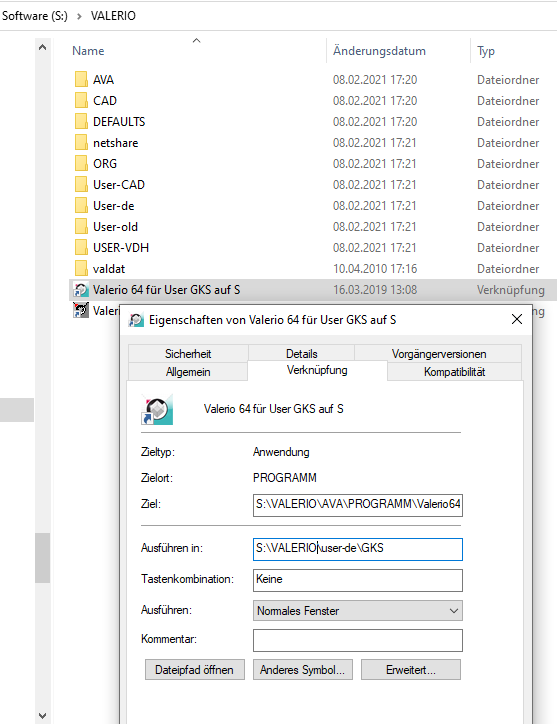Select the Valerio 64 shortcut icon in file list
The height and width of the screenshot is (724, 557).
click(x=81, y=290)
